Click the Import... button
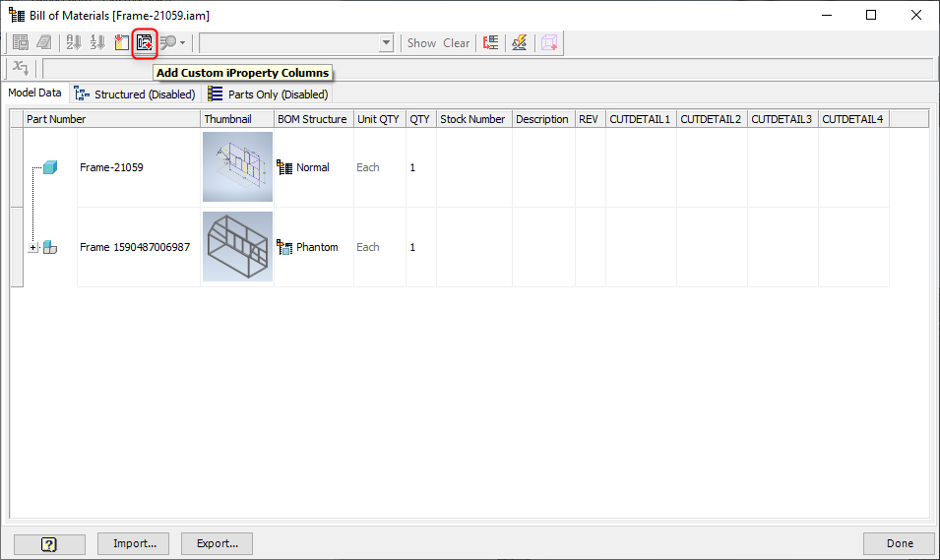Image resolution: width=940 pixels, height=560 pixels. coord(133,543)
